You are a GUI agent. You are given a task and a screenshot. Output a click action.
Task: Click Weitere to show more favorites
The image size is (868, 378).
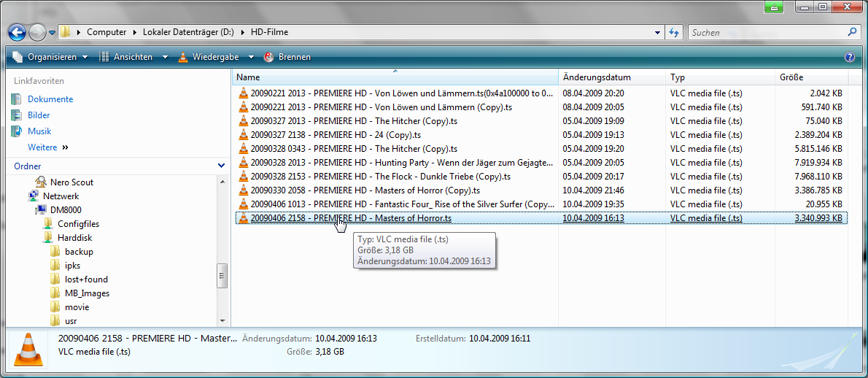(48, 147)
